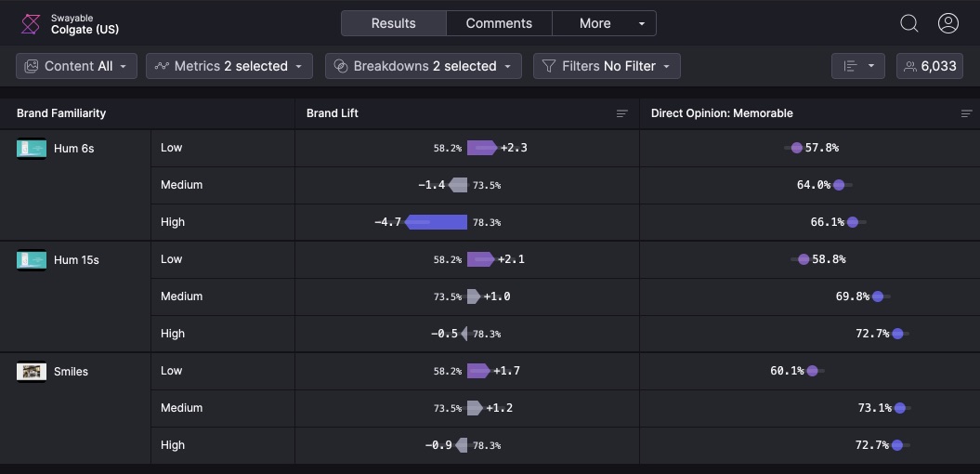Open the search magnifier icon
Image resolution: width=980 pixels, height=474 pixels.
[908, 23]
